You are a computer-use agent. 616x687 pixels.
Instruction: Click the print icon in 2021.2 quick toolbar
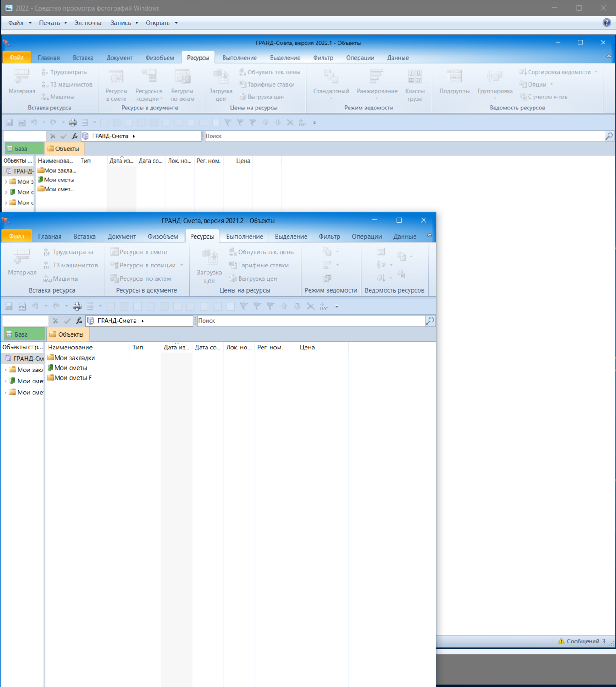pyautogui.click(x=77, y=306)
